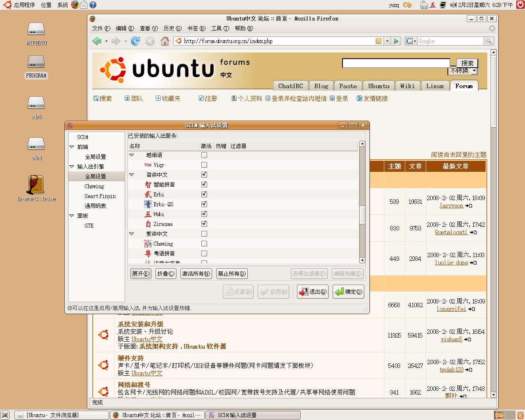Collapse the 简体中文 group in the list

132,175
